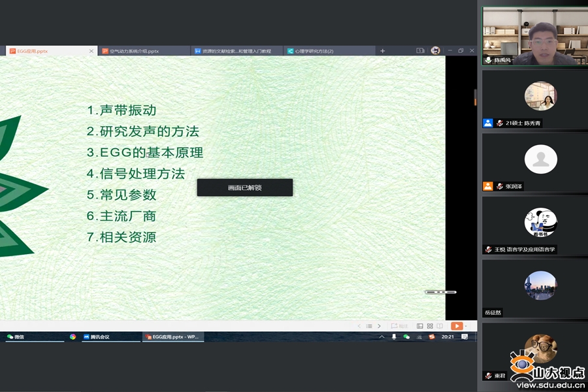Switch to the 心理学研究方法(2) tab
Viewport: 588px width, 392px height.
pyautogui.click(x=314, y=51)
